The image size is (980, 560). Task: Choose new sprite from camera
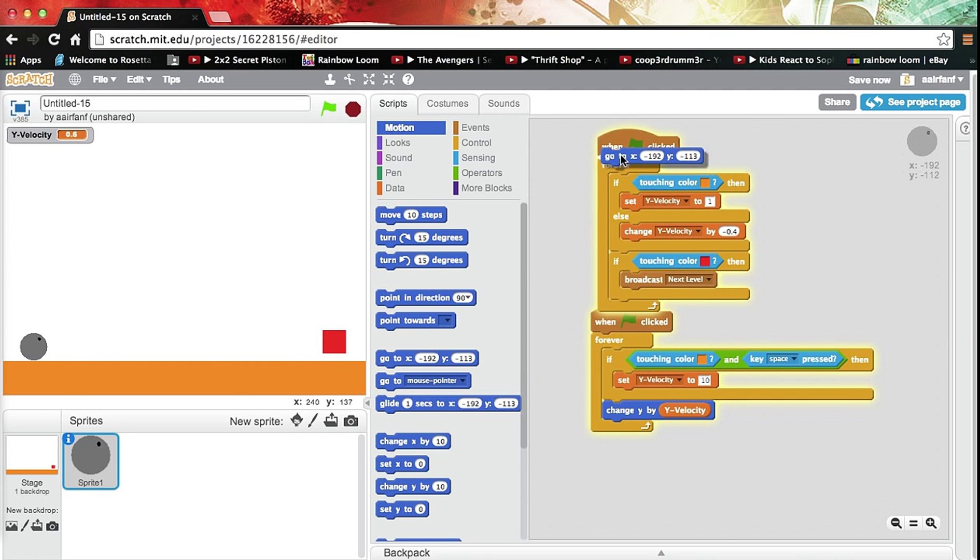(351, 421)
